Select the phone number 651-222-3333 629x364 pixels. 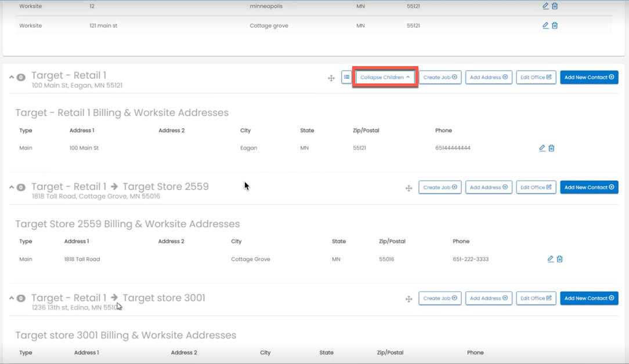tap(471, 259)
